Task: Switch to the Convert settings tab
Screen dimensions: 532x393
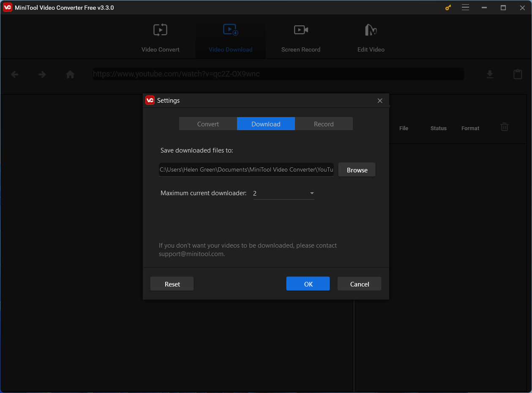Action: 207,124
